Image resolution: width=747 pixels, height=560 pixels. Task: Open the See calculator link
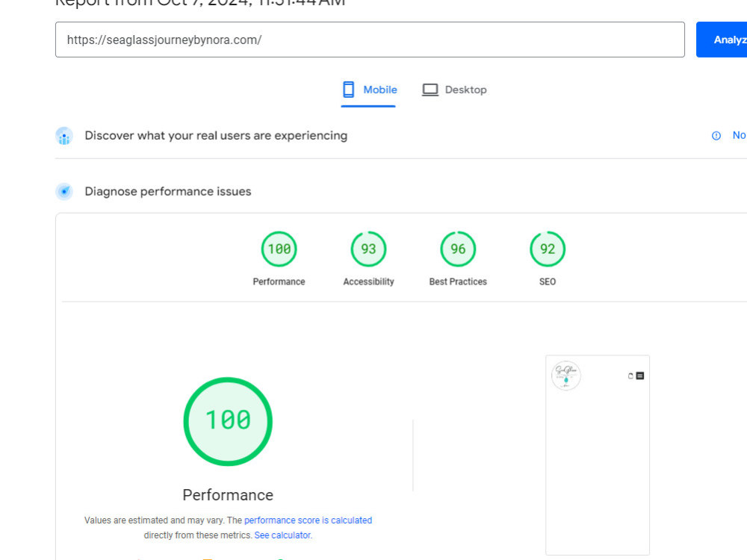[x=282, y=535]
